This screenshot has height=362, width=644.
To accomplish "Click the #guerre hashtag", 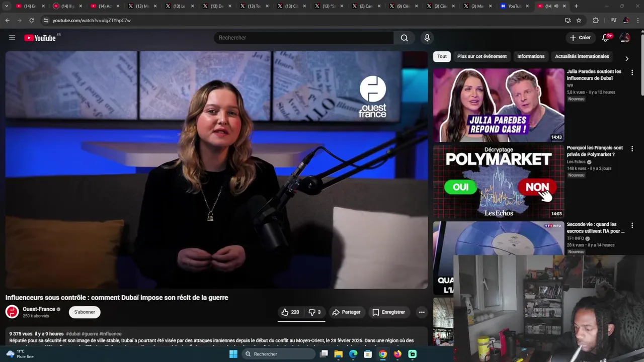I will (90, 334).
